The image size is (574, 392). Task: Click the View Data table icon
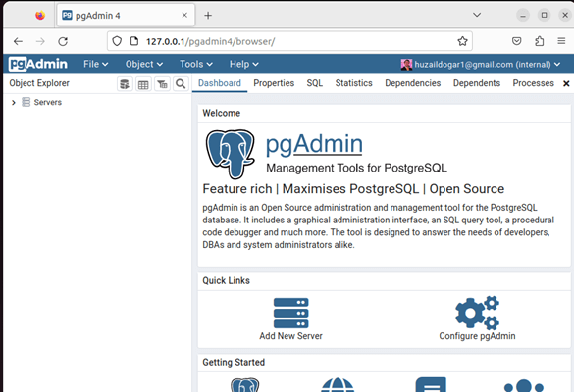143,84
